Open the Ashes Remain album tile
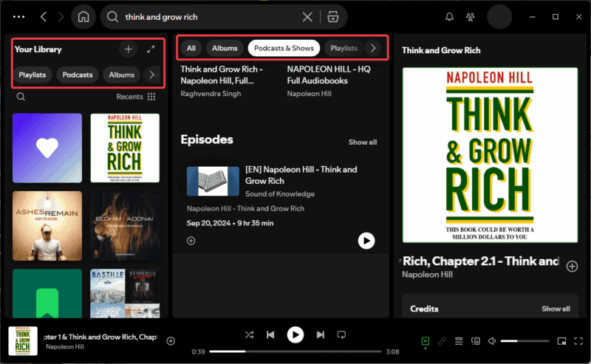Image resolution: width=591 pixels, height=364 pixels. pyautogui.click(x=47, y=226)
